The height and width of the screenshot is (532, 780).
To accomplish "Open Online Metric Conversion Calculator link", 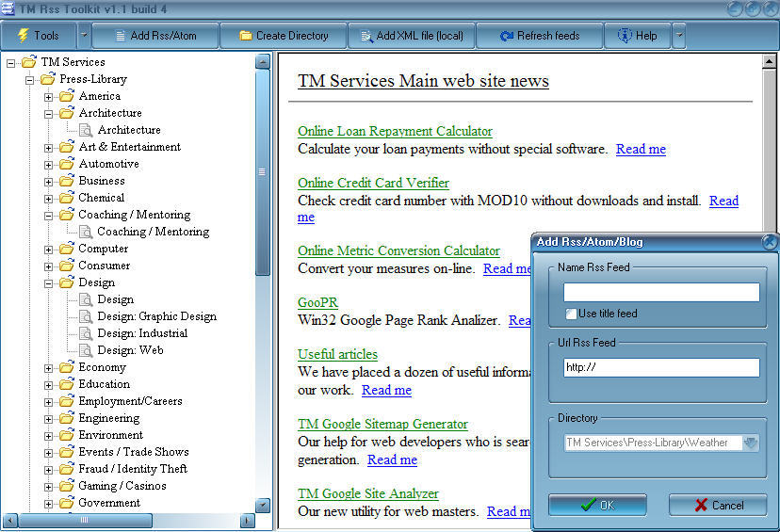I will [398, 250].
